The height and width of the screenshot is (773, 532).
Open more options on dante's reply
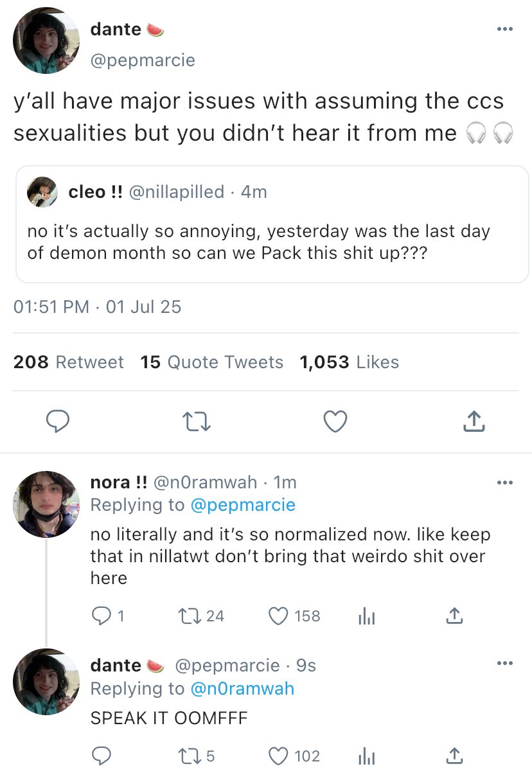505,664
